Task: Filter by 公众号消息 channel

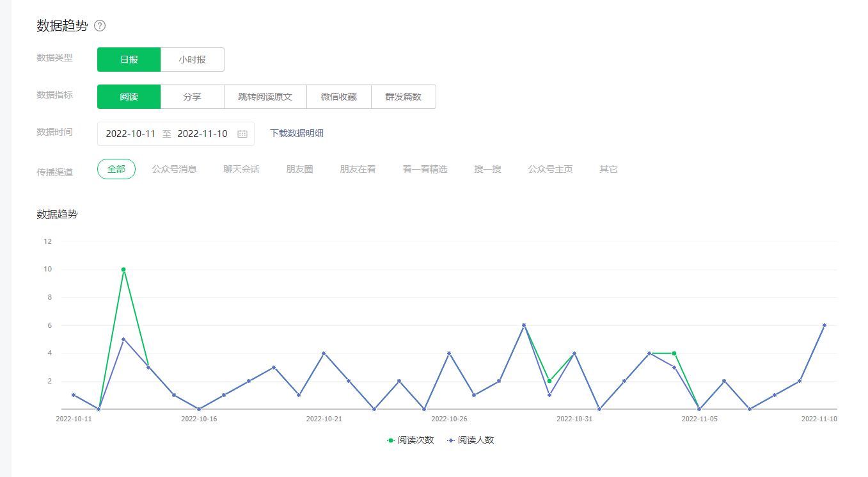Action: click(174, 169)
